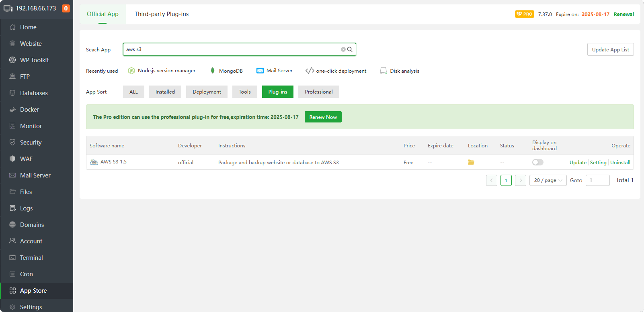The width and height of the screenshot is (644, 312).
Task: Click the Security shield icon
Action: (12, 143)
